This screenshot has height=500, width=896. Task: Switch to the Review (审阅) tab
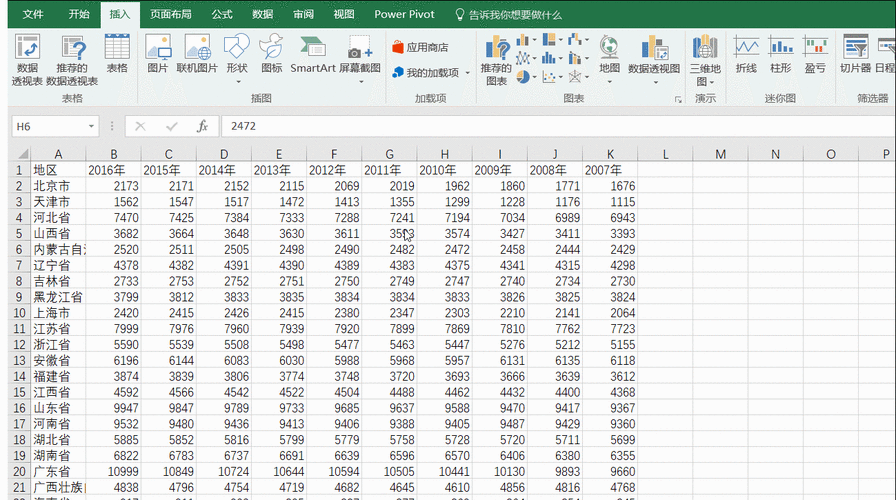point(303,14)
